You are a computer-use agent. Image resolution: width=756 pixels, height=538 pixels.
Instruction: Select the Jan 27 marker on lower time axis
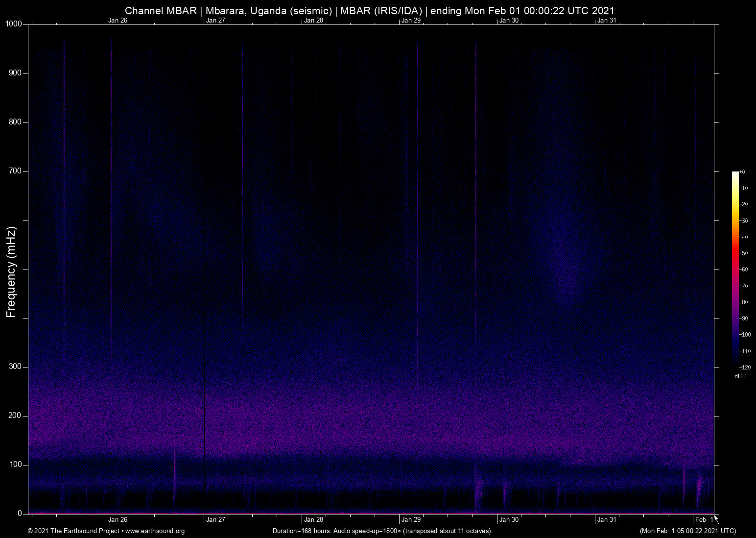click(215, 519)
